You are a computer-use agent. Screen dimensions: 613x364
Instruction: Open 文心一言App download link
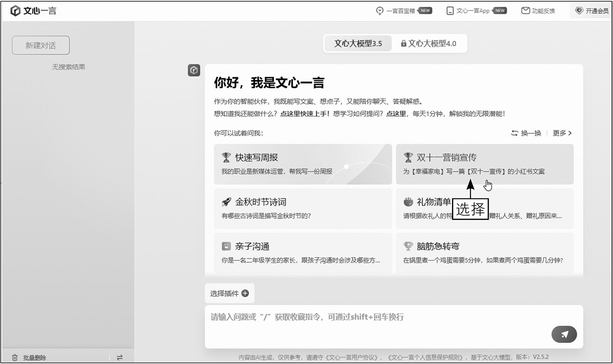[476, 11]
